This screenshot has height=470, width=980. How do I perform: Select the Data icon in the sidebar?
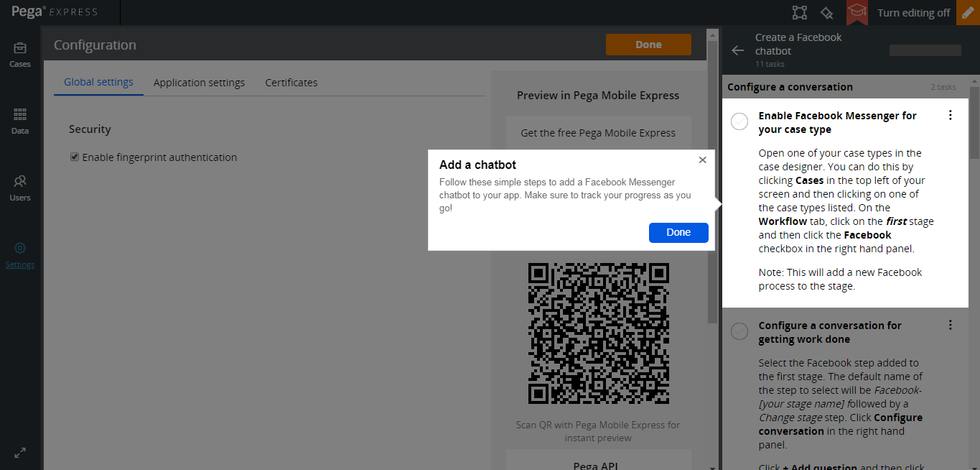(x=19, y=119)
